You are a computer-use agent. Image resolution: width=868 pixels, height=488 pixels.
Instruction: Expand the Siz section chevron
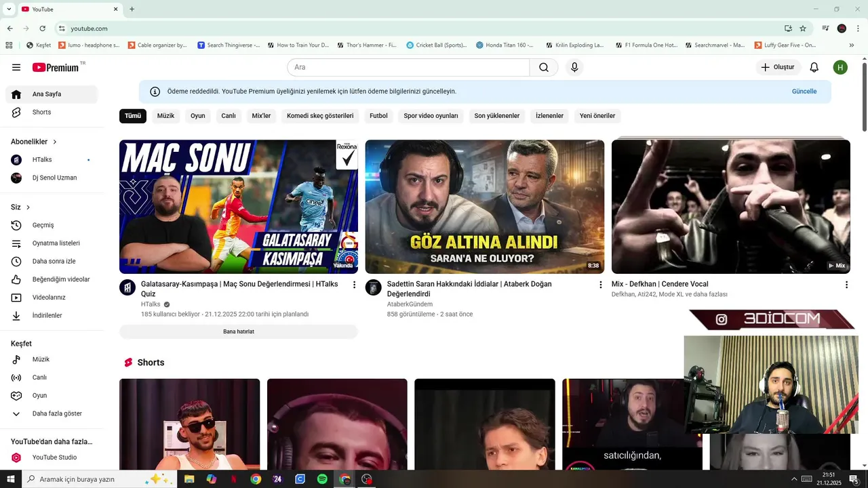28,207
